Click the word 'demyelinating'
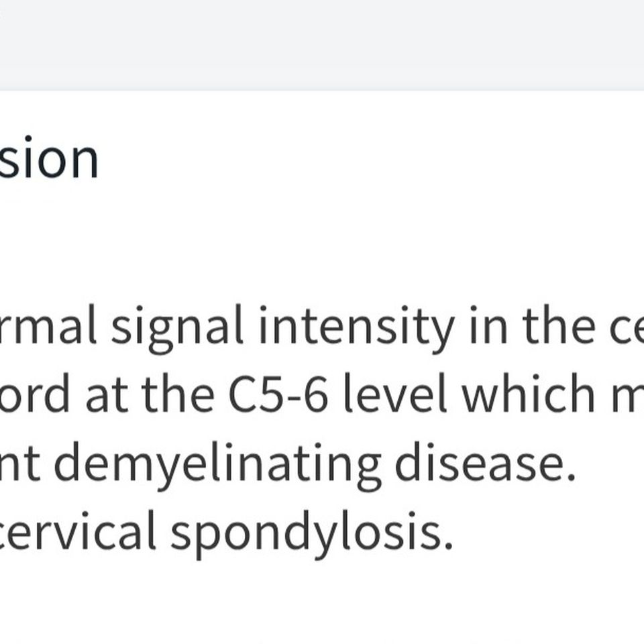The image size is (644, 644). [217, 466]
